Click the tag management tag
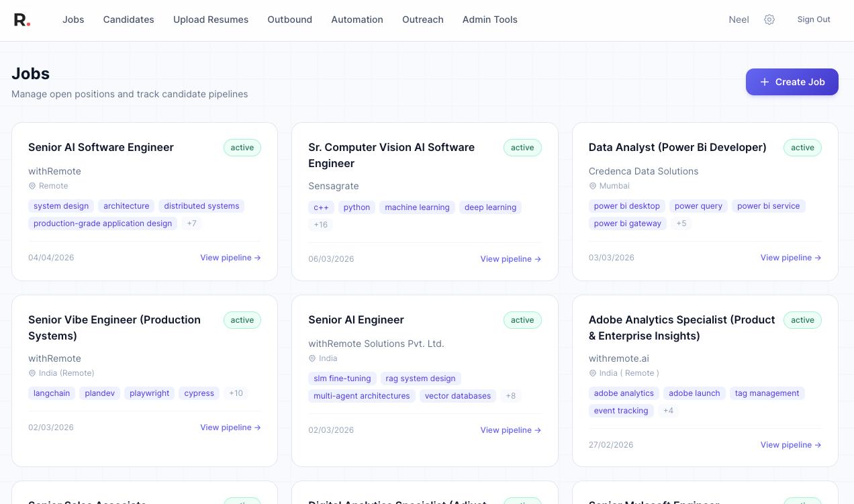 click(x=767, y=393)
